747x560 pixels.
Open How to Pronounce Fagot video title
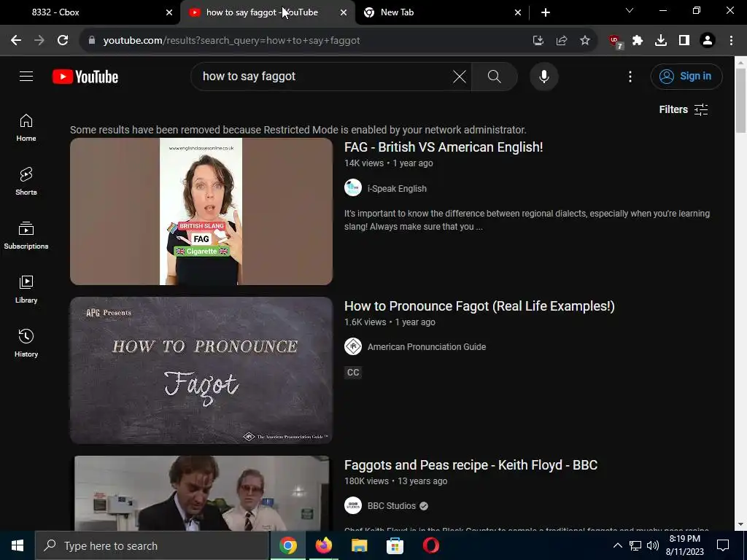click(x=479, y=306)
